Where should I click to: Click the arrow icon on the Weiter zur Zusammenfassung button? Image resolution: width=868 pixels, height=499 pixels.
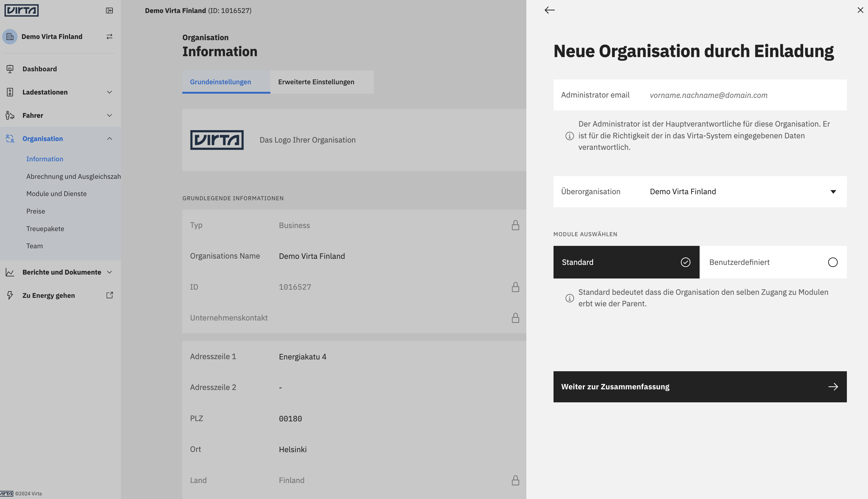(x=833, y=387)
